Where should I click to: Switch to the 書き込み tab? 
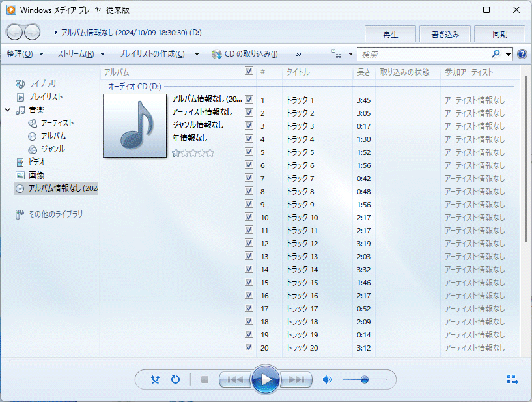pos(445,35)
